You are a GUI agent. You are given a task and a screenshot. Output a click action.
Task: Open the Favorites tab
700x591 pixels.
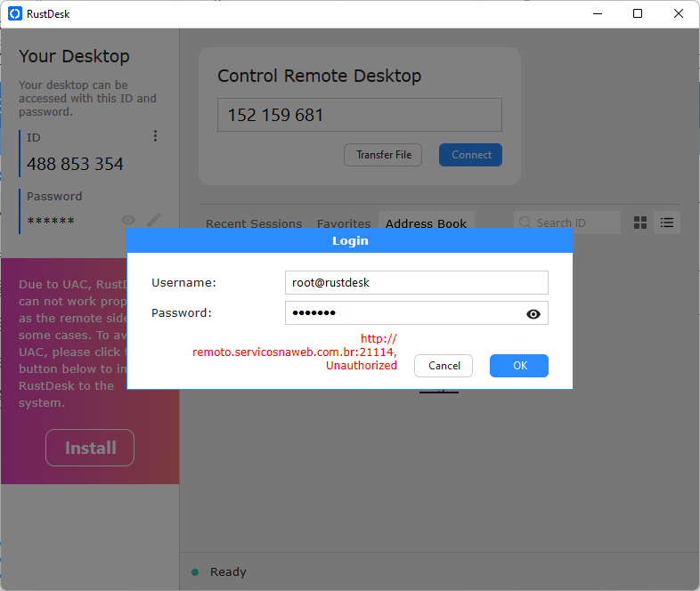(344, 223)
